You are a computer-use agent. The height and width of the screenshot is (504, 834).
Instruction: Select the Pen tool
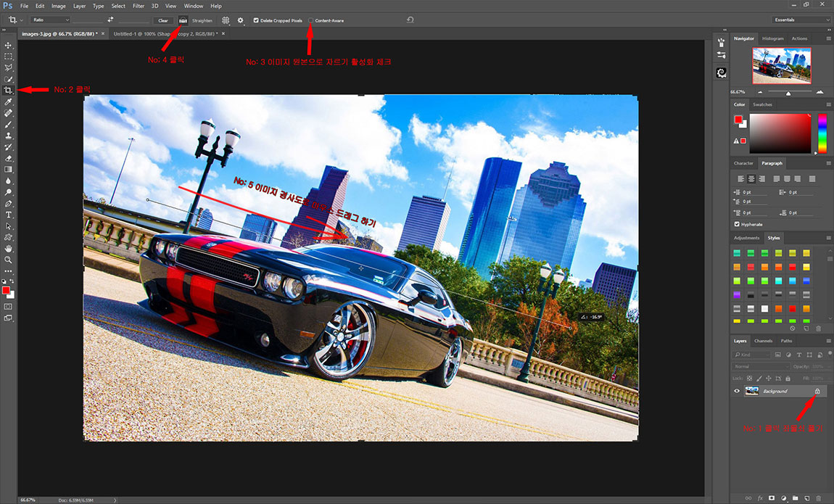click(8, 204)
